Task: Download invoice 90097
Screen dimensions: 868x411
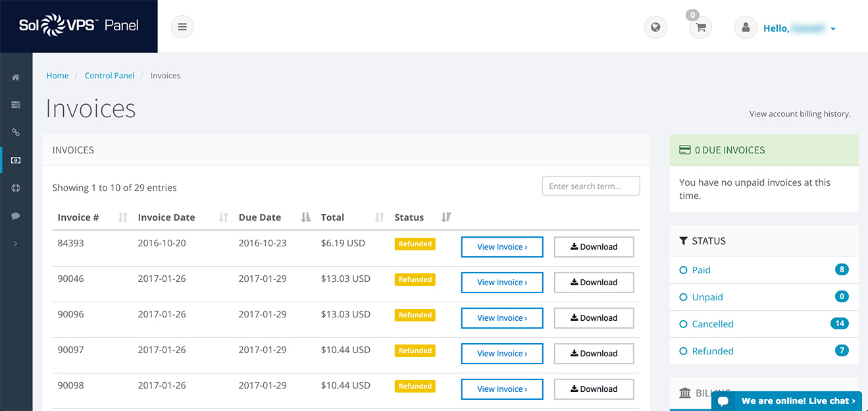Action: tap(594, 354)
